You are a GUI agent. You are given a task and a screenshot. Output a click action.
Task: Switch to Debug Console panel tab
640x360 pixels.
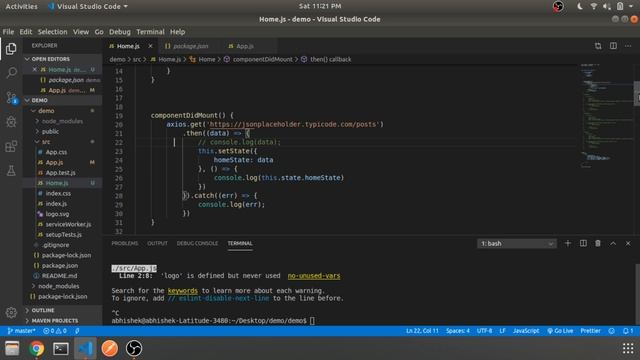pyautogui.click(x=197, y=243)
